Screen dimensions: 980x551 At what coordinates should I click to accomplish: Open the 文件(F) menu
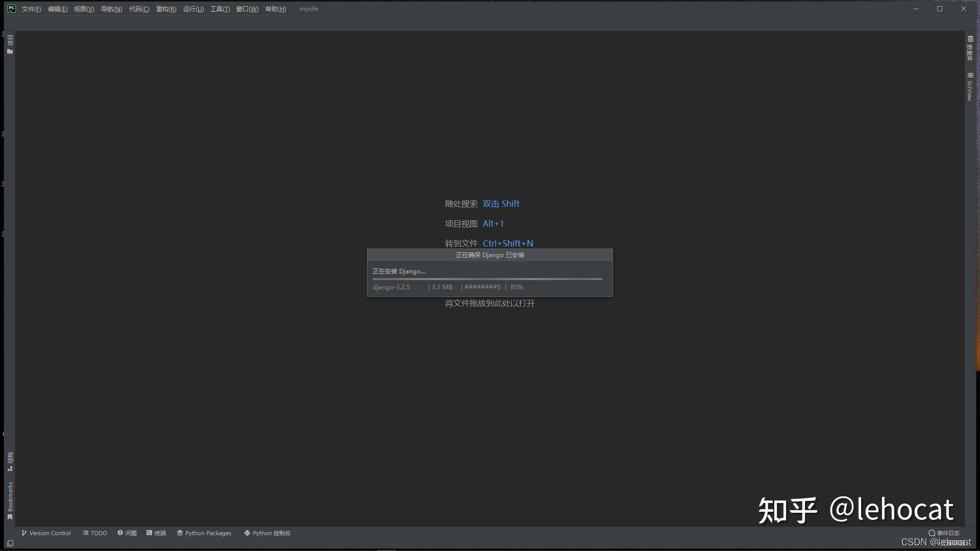point(31,9)
